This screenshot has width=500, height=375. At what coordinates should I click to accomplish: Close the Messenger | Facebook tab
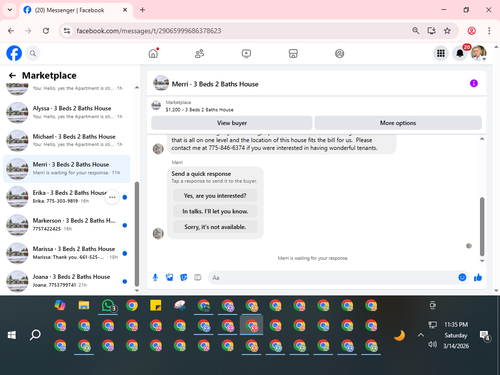pyautogui.click(x=125, y=10)
